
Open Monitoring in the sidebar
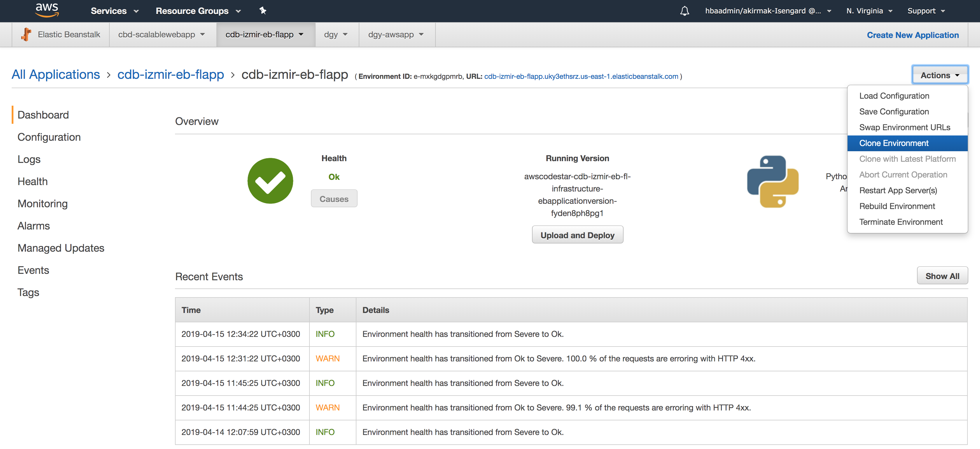[x=43, y=204]
